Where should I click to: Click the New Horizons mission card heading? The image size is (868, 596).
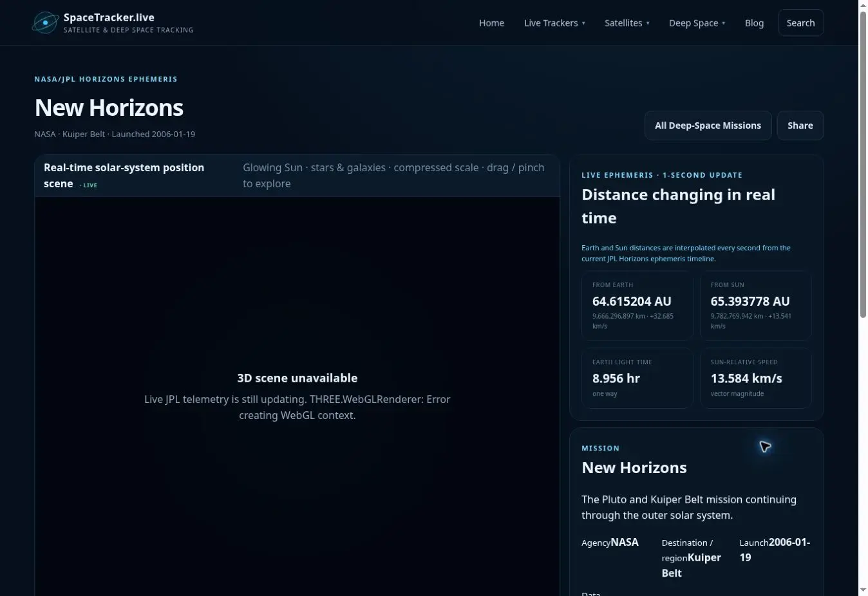(634, 467)
